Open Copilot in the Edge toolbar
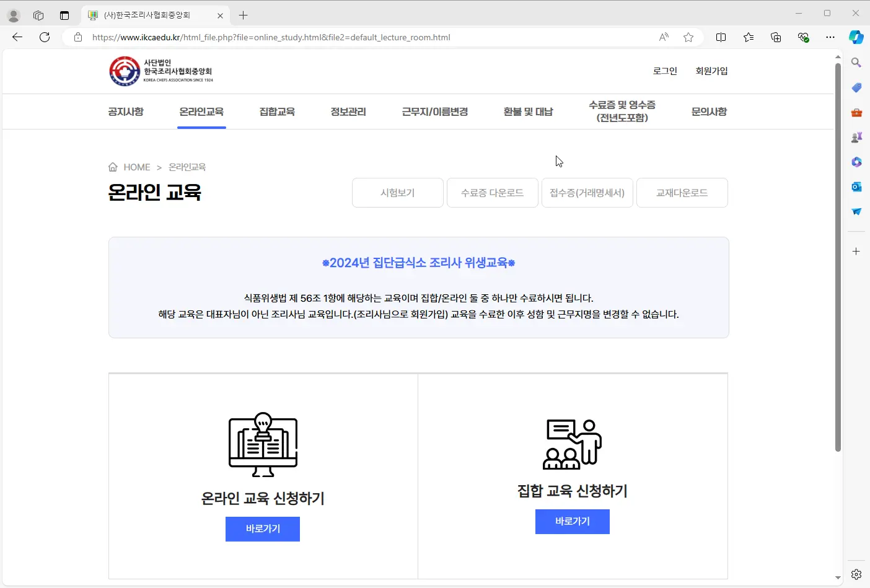This screenshot has height=588, width=870. point(856,37)
